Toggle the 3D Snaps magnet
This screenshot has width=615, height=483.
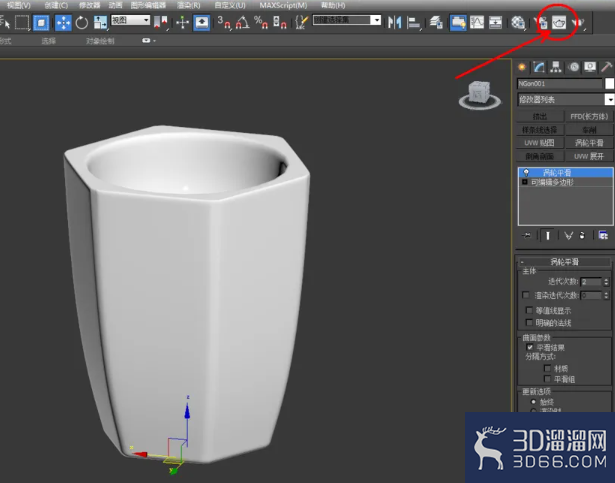(224, 22)
